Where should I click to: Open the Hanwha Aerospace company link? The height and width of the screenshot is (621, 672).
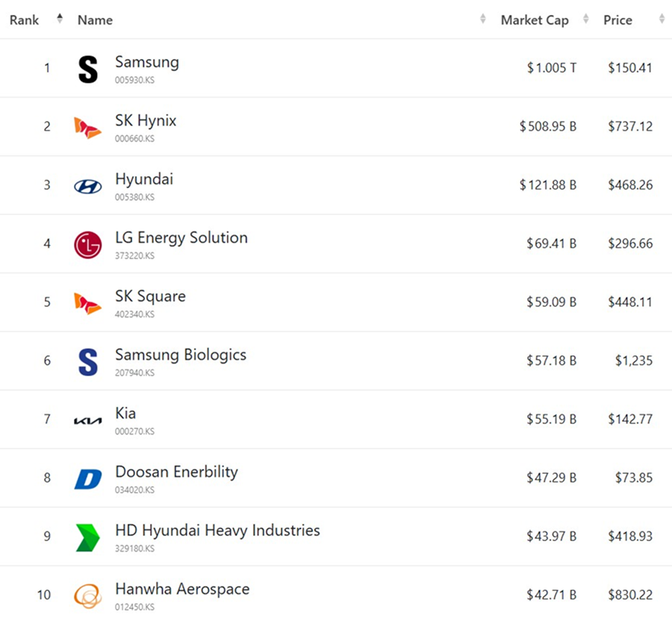point(182,589)
